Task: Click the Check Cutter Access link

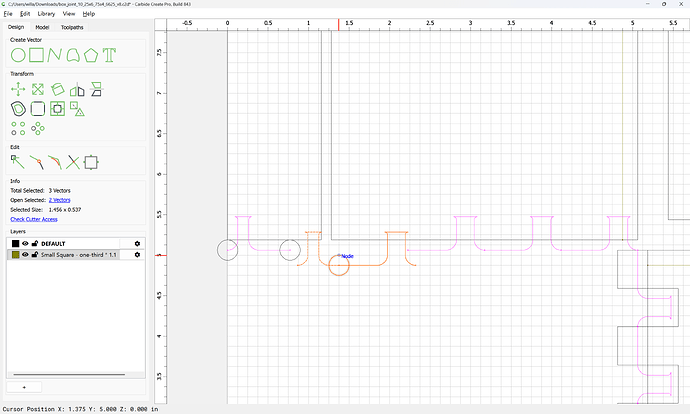Action: click(34, 219)
